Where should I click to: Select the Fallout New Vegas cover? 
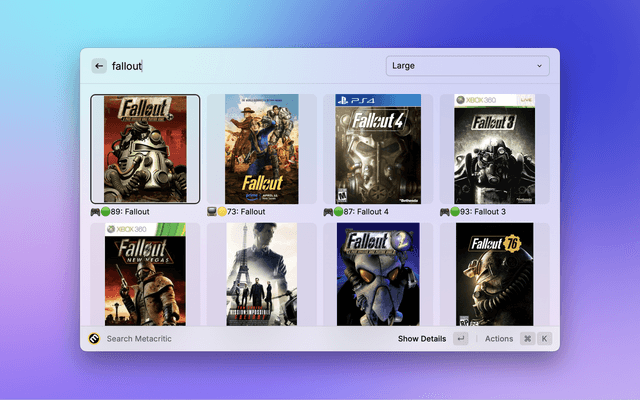point(145,274)
